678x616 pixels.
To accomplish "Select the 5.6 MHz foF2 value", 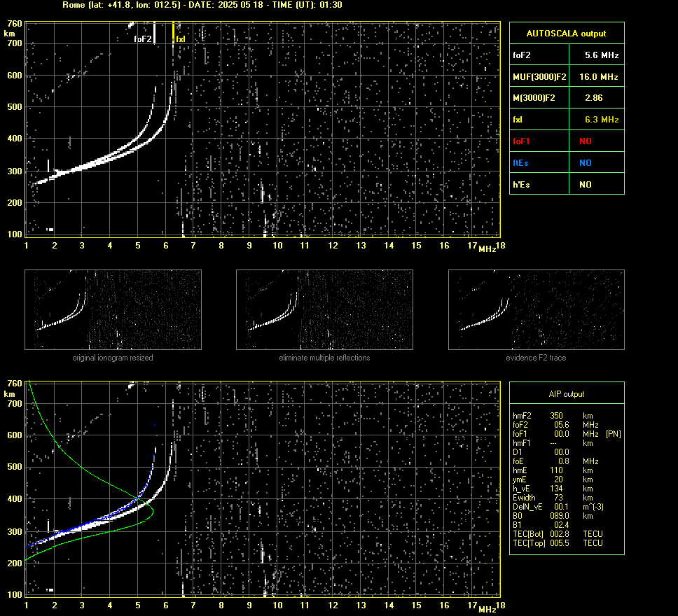I will 602,55.
